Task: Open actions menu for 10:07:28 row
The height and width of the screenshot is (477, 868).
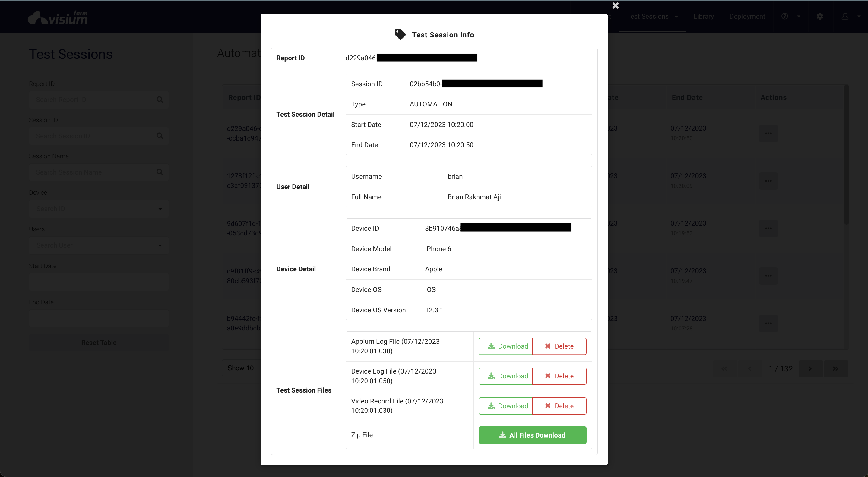Action: click(x=768, y=324)
